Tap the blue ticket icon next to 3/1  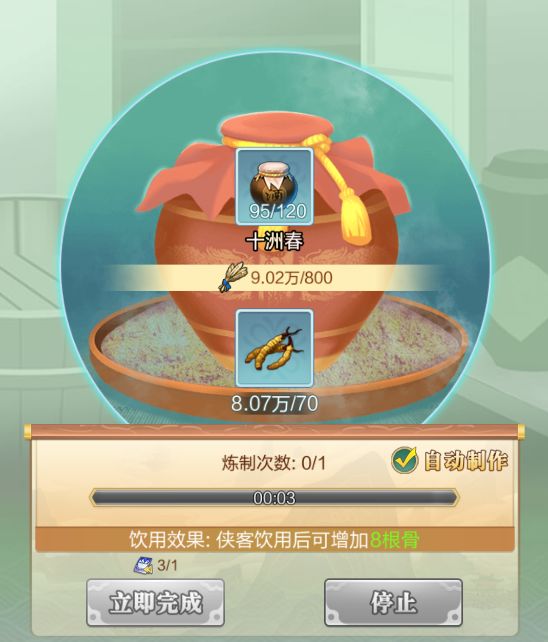pos(143,565)
